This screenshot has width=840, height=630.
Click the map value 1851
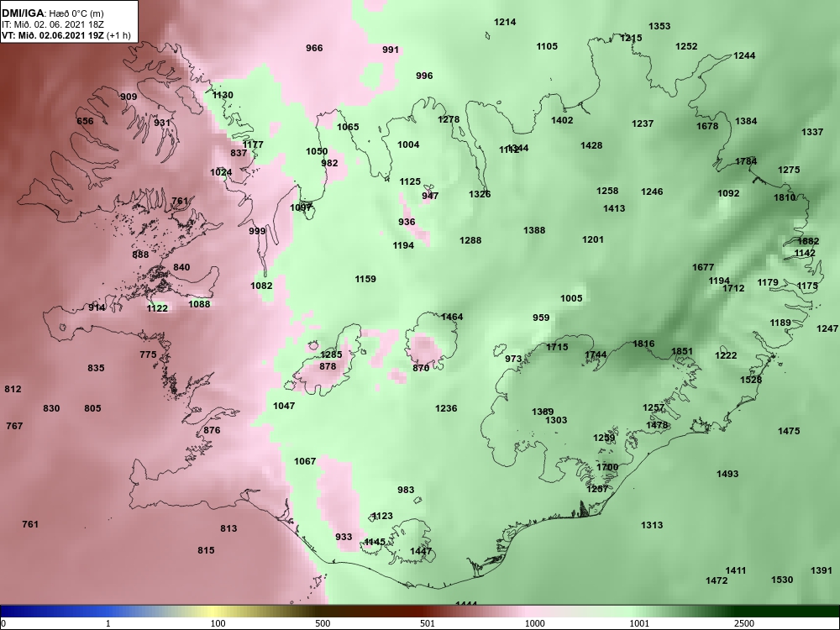click(x=682, y=352)
